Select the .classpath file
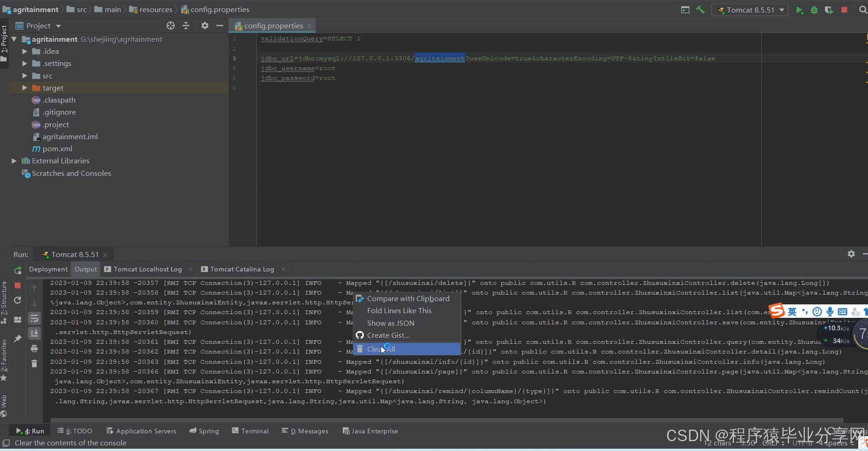 pyautogui.click(x=59, y=100)
